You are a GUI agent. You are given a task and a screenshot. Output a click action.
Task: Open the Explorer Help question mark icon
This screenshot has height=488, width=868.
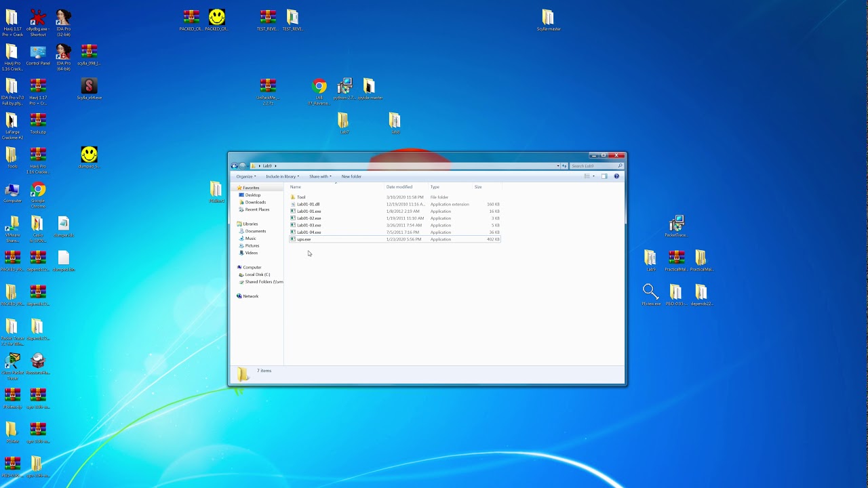pos(616,176)
